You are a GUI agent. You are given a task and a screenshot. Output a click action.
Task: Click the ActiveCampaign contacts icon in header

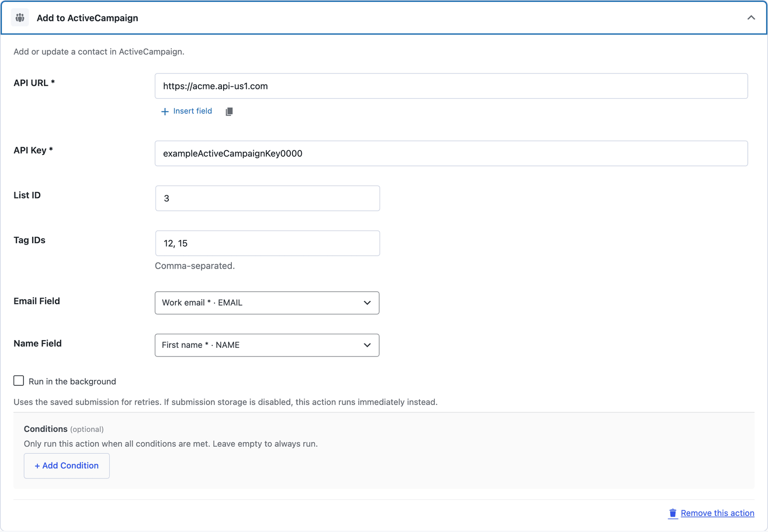[20, 18]
